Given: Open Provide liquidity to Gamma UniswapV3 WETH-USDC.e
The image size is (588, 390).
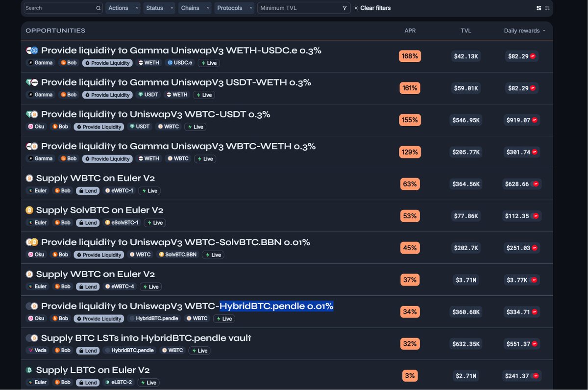Looking at the screenshot, I should (181, 51).
